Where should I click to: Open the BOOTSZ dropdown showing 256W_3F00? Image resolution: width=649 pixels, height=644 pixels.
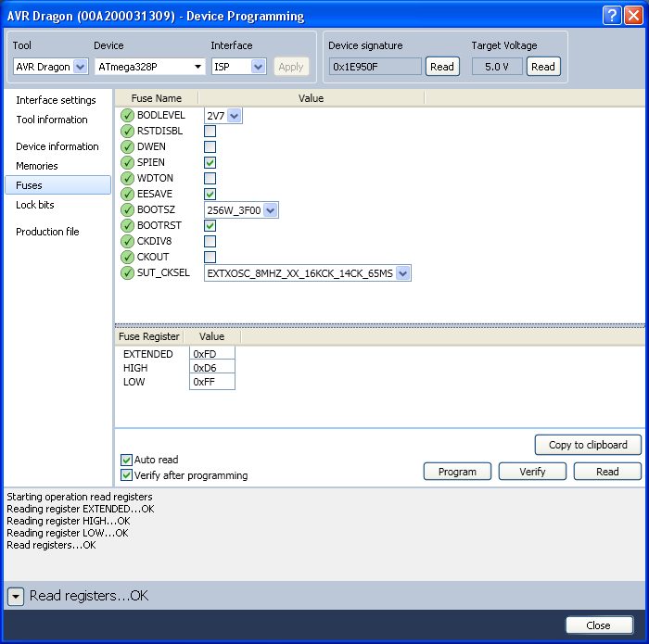click(241, 210)
